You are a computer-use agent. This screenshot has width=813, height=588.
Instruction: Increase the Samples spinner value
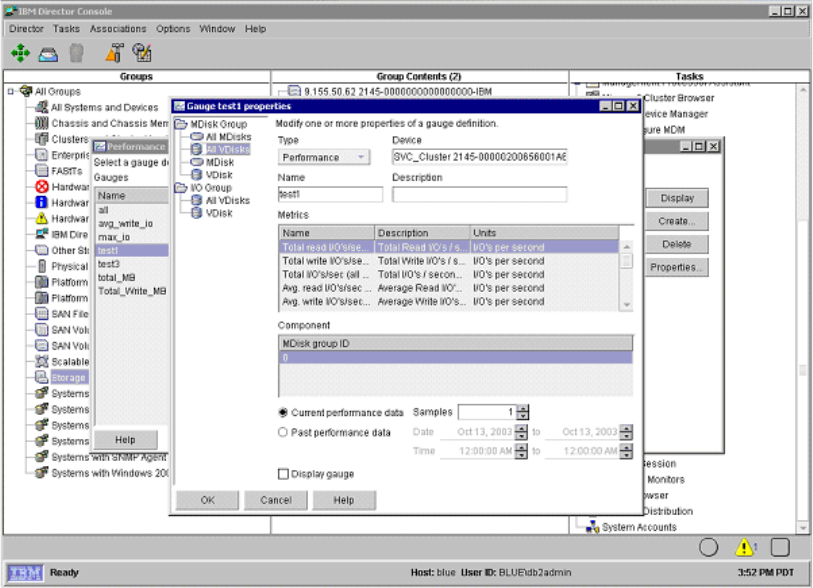click(x=523, y=408)
